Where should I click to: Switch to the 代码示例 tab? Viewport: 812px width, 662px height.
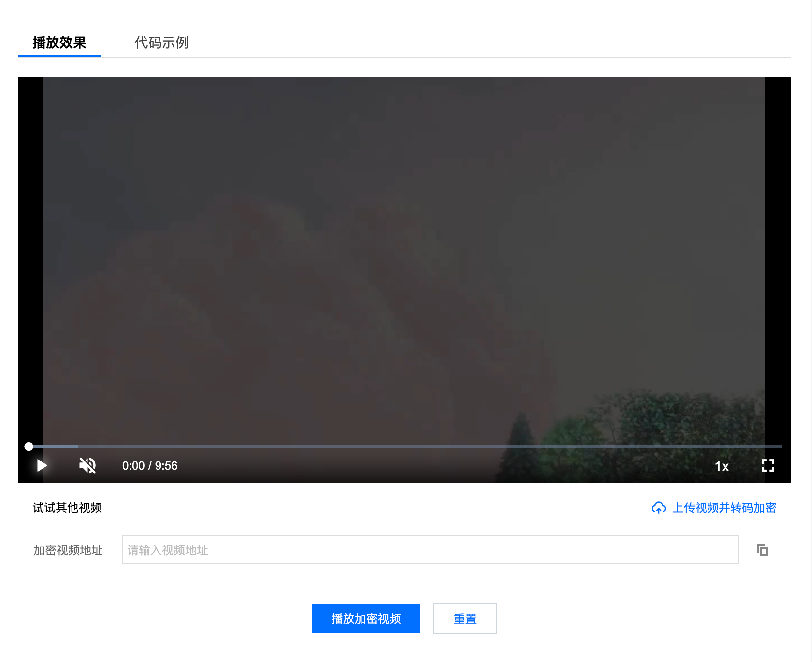pyautogui.click(x=161, y=43)
